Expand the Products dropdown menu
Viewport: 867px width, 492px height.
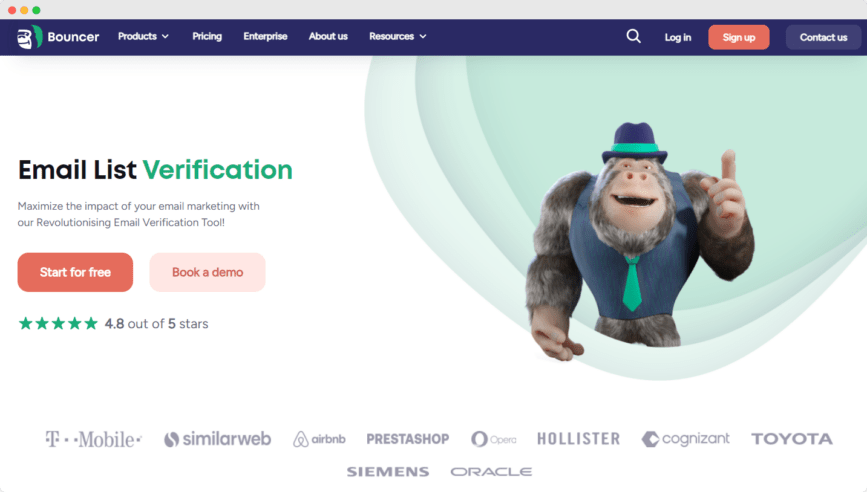tap(143, 36)
